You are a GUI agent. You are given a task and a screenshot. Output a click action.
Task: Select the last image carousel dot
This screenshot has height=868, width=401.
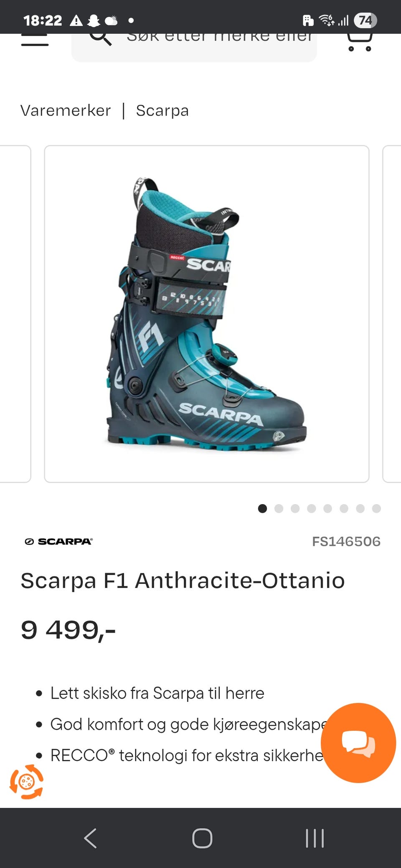click(x=376, y=508)
